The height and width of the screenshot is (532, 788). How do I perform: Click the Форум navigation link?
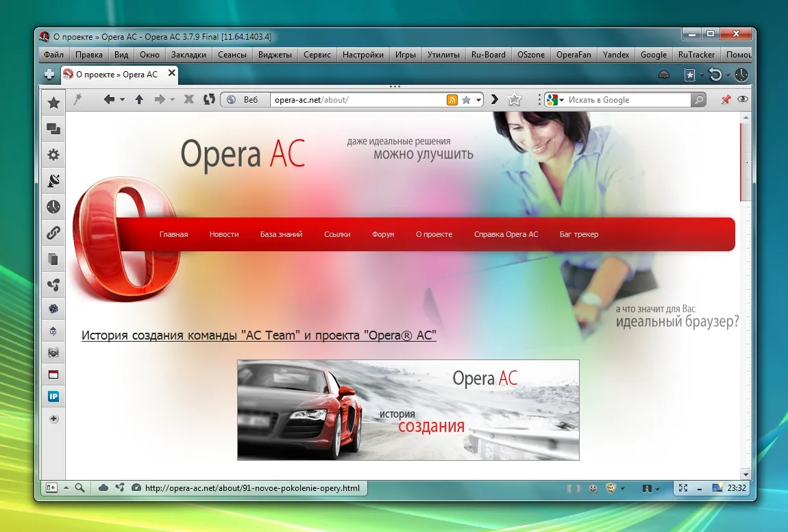tap(383, 234)
